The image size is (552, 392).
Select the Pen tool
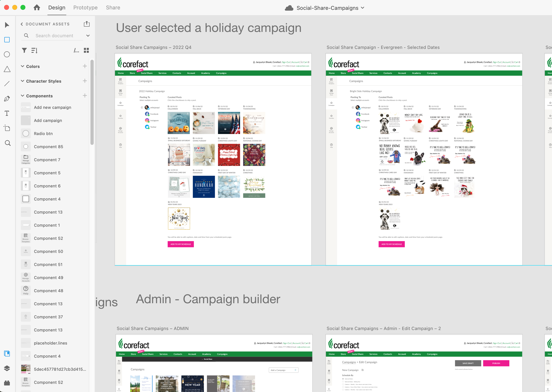(x=7, y=98)
